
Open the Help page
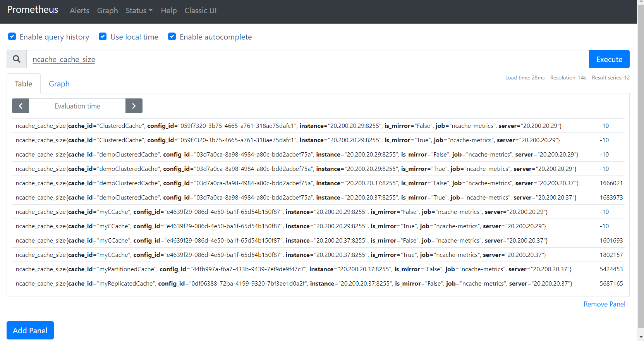click(x=169, y=10)
